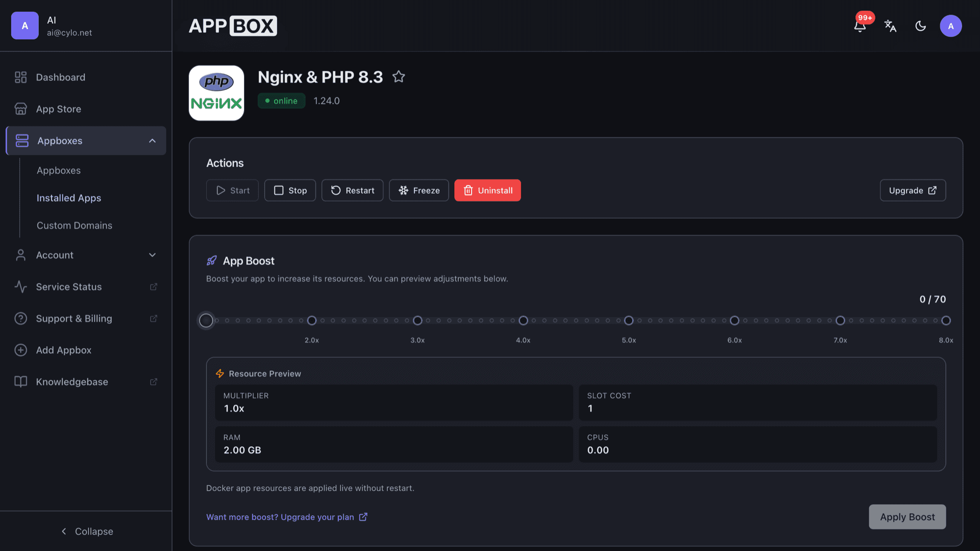Expand the Account menu chevron
This screenshot has width=980, height=551.
[x=152, y=255]
